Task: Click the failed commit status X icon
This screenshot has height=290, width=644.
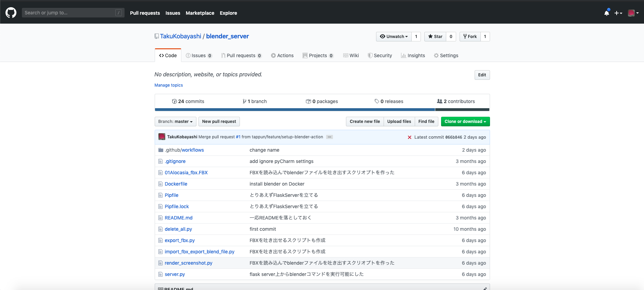Action: 409,137
